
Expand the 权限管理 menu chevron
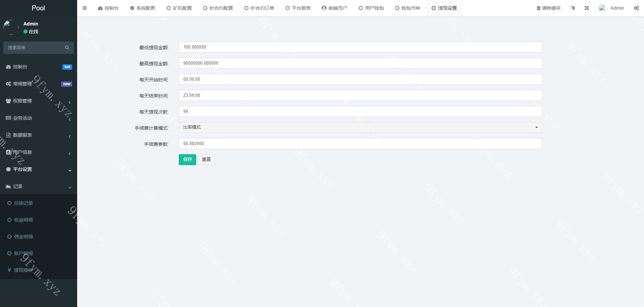click(70, 102)
